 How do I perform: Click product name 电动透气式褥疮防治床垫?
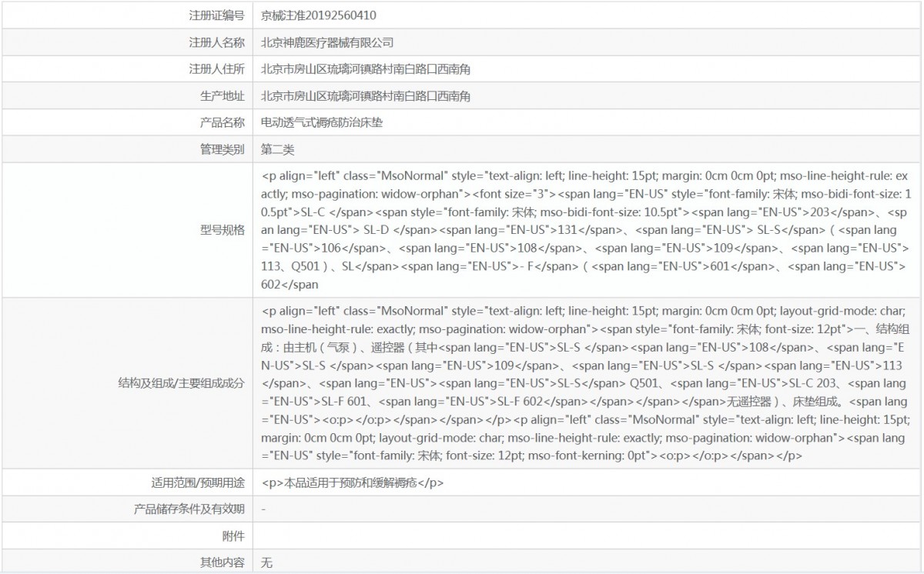pos(322,122)
